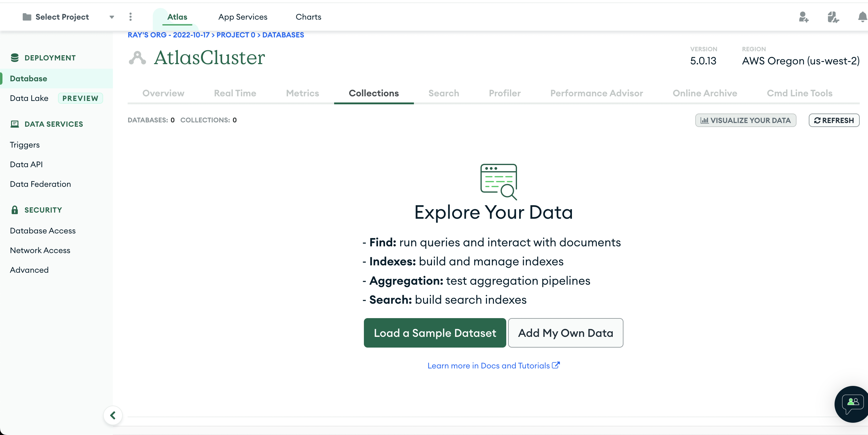Click the Deployment stack icon
This screenshot has width=868, height=435.
14,58
